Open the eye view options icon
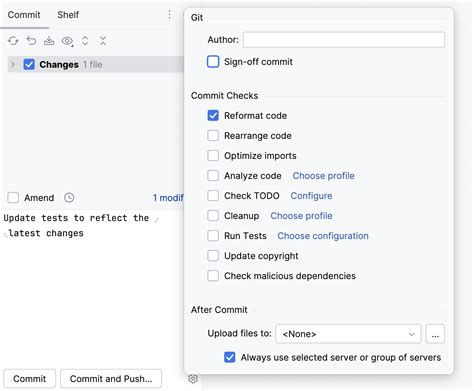This screenshot has width=474, height=391. [x=67, y=41]
